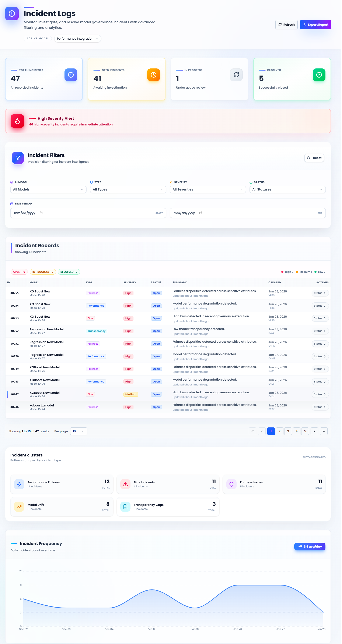Click the Export Report button
The image size is (342, 644).
316,25
